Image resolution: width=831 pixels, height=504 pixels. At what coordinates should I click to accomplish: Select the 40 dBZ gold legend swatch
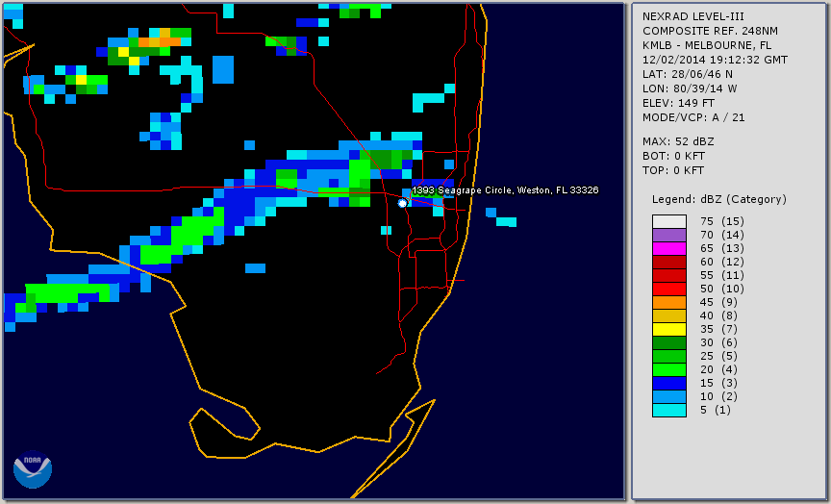pyautogui.click(x=669, y=315)
